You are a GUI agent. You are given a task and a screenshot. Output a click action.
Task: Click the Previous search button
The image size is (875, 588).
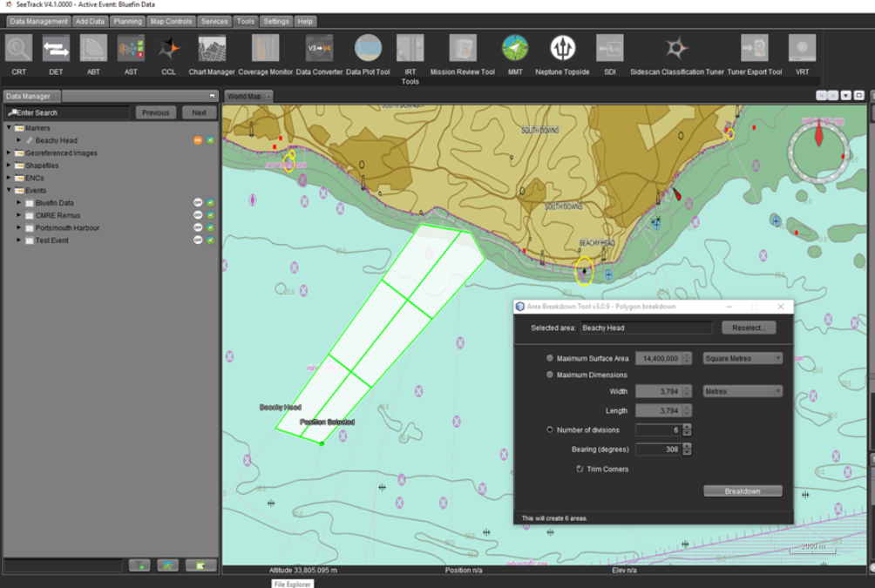click(x=156, y=112)
